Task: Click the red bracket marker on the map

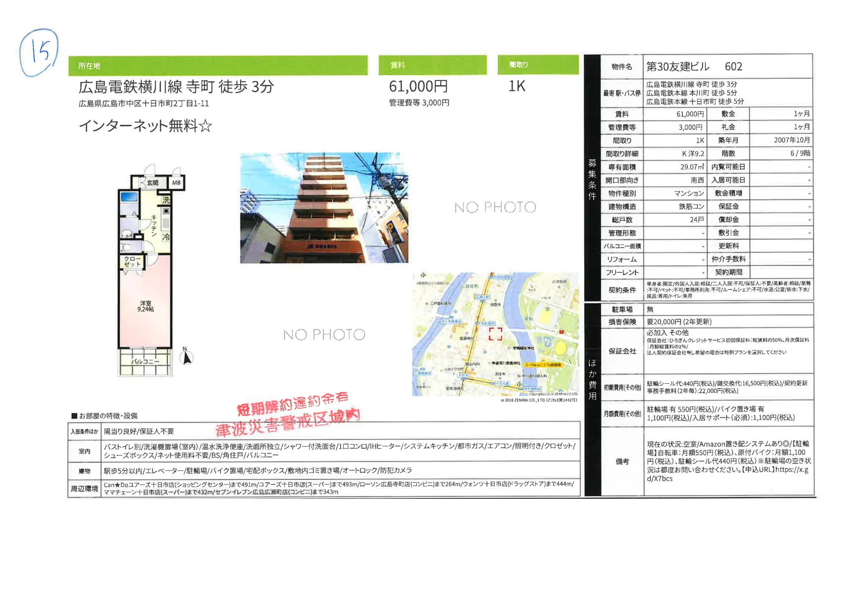Action: pyautogui.click(x=496, y=334)
